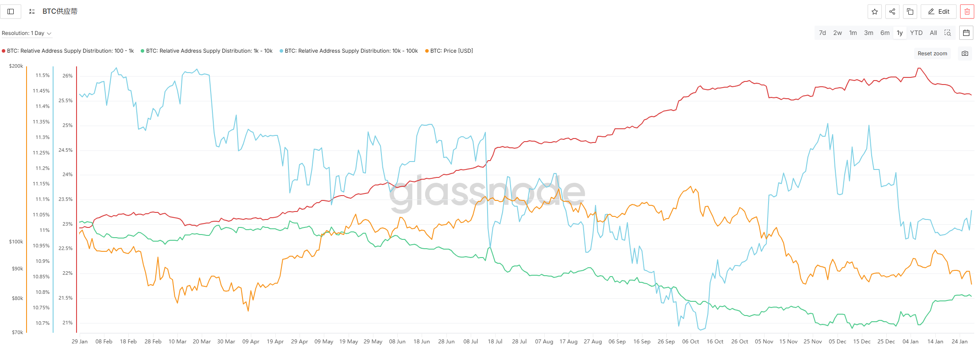The height and width of the screenshot is (354, 980).
Task: Open the calendar date picker icon
Action: pos(966,33)
